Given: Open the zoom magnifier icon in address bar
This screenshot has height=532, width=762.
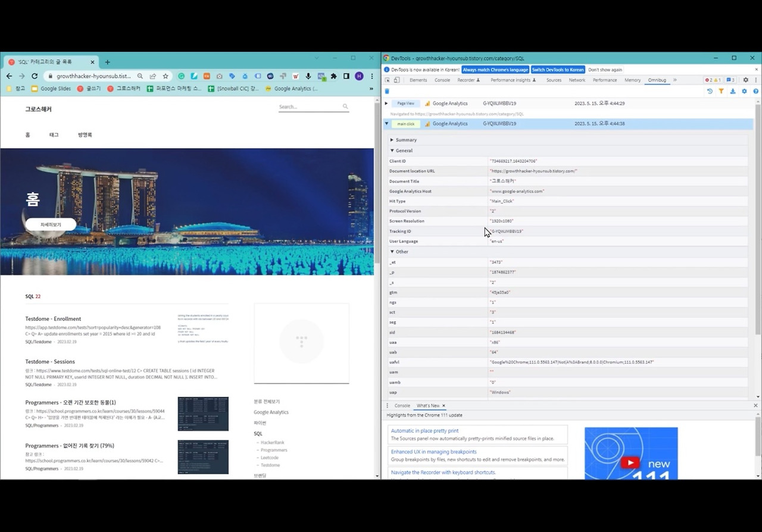Looking at the screenshot, I should point(140,76).
